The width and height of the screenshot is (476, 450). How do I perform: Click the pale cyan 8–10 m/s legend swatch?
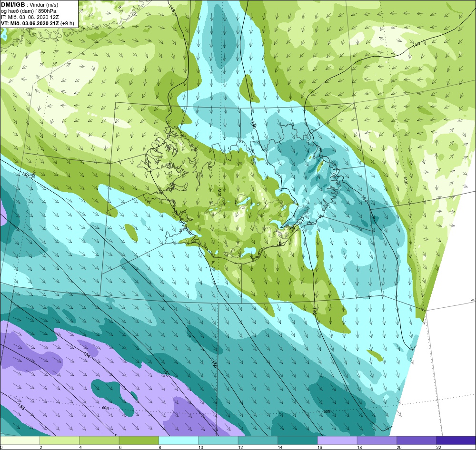click(178, 440)
